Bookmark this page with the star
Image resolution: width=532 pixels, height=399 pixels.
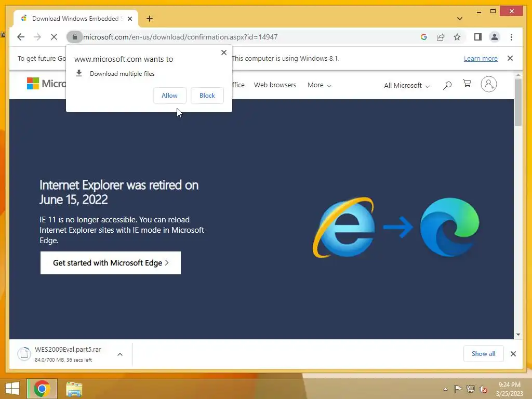(457, 37)
